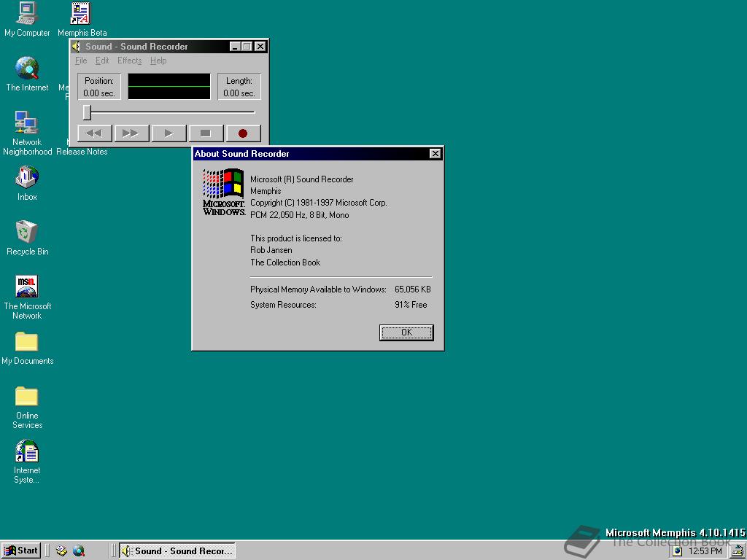The height and width of the screenshot is (560, 747).
Task: Select Sound Recorder taskbar button
Action: coord(177,551)
